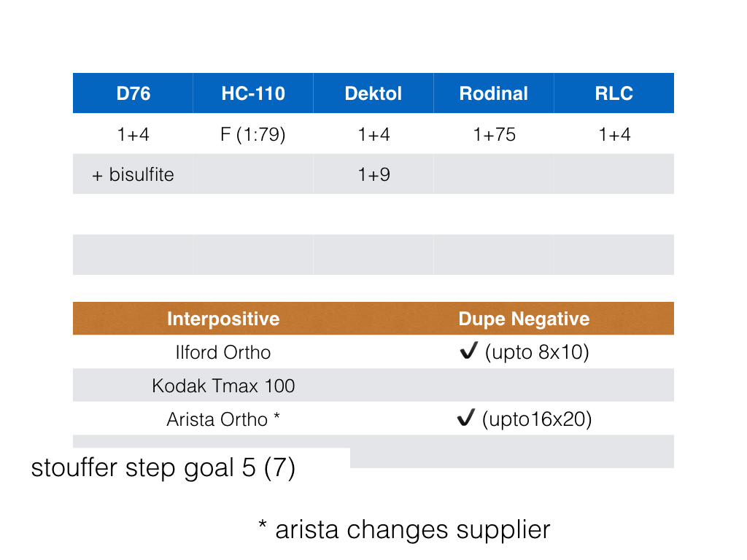Select the Rodinal header cell
Screen dimensions: 747x560
point(494,93)
